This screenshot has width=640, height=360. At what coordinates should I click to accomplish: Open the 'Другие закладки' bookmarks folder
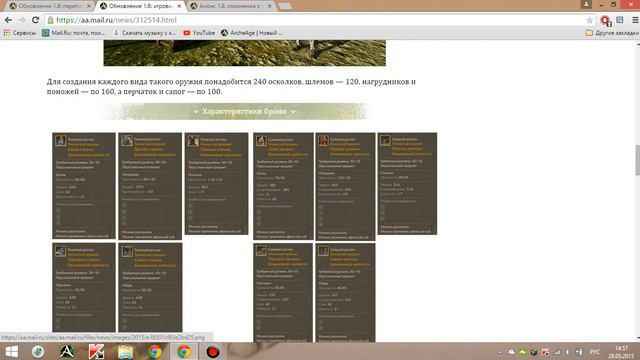(611, 33)
